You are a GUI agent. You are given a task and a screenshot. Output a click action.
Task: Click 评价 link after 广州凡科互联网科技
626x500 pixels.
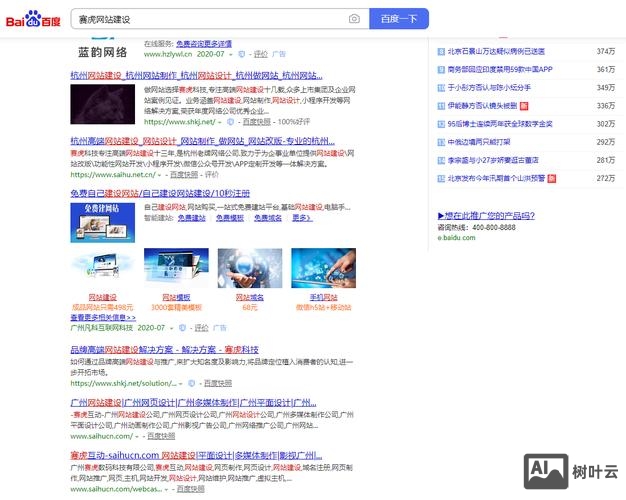pyautogui.click(x=202, y=328)
